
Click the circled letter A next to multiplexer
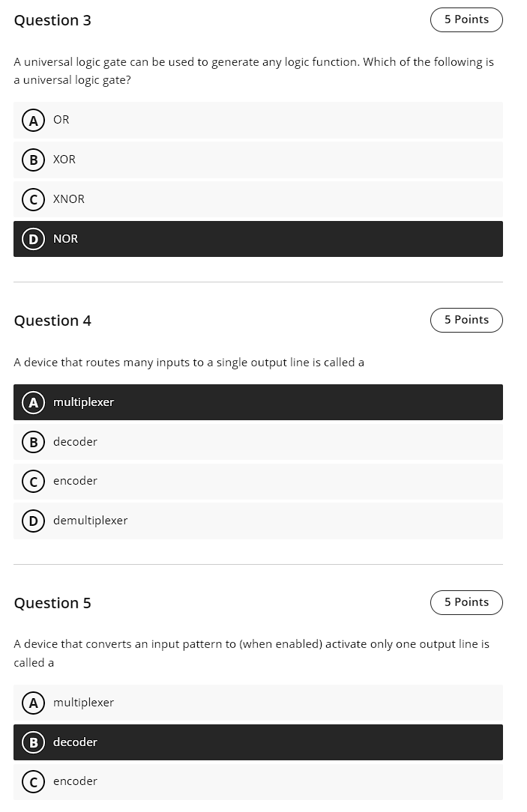click(33, 402)
